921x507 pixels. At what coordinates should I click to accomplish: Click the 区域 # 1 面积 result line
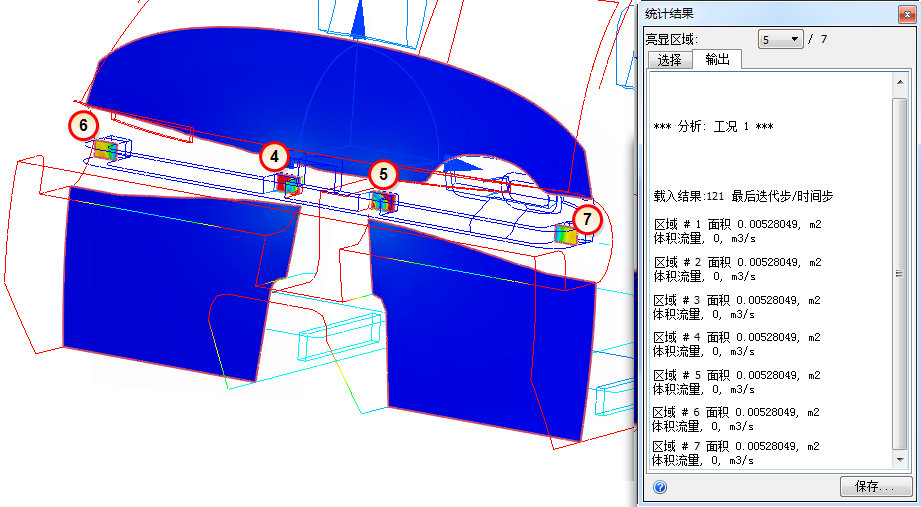click(x=738, y=224)
